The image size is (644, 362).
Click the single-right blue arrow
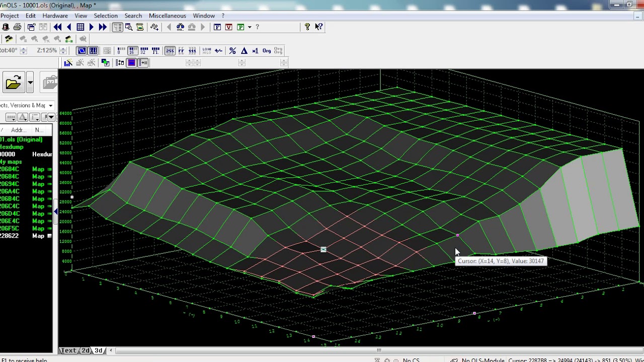click(x=92, y=27)
